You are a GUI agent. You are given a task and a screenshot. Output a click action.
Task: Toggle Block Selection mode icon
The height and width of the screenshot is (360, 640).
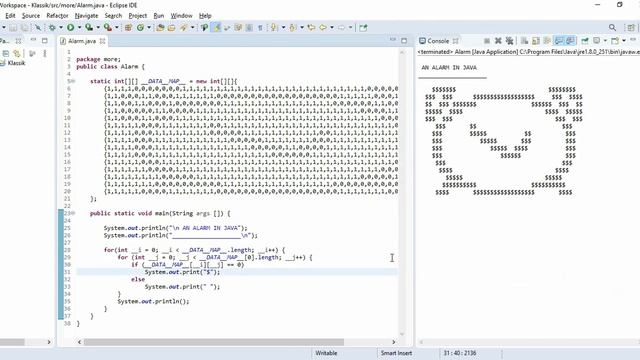pos(249,27)
